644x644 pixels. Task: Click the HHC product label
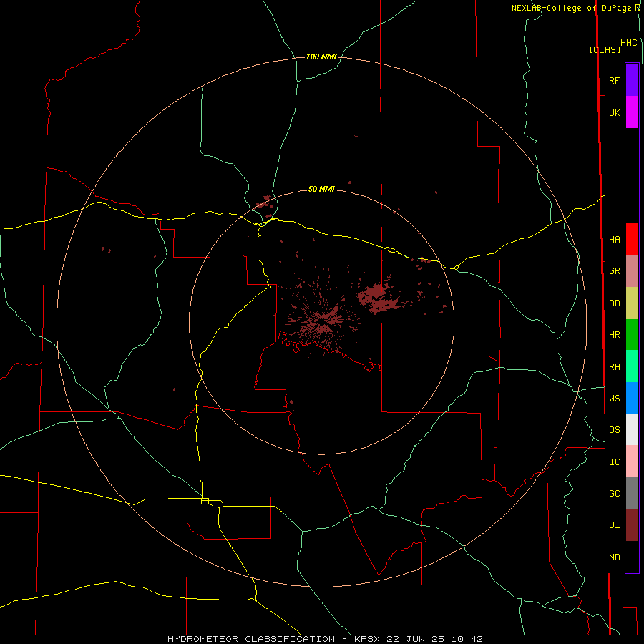point(628,43)
